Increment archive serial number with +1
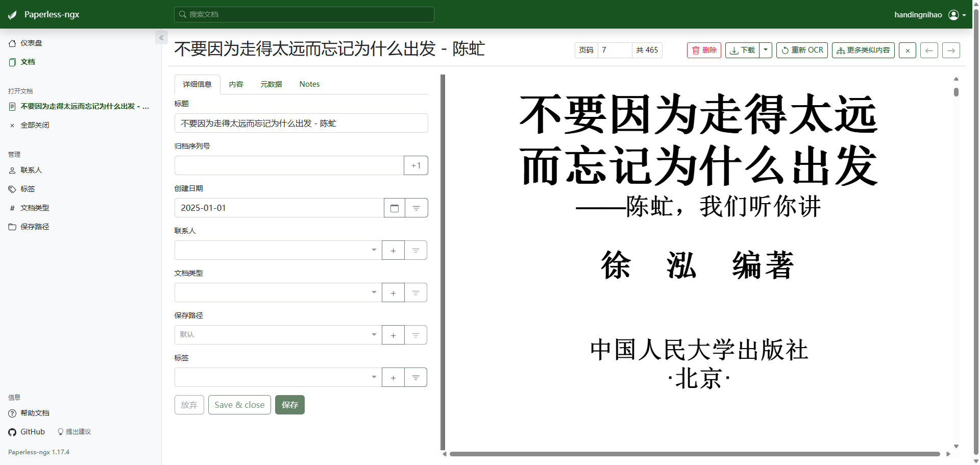The height and width of the screenshot is (465, 980). pyautogui.click(x=416, y=165)
